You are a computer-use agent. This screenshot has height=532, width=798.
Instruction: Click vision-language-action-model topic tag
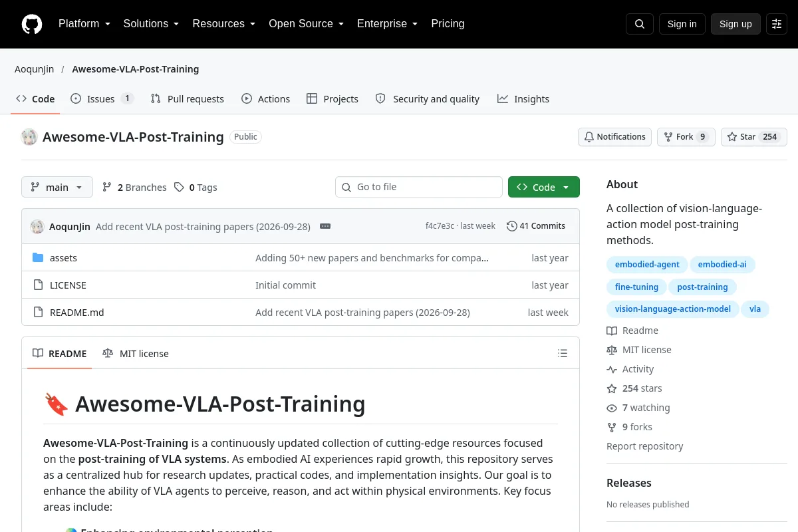(x=672, y=309)
